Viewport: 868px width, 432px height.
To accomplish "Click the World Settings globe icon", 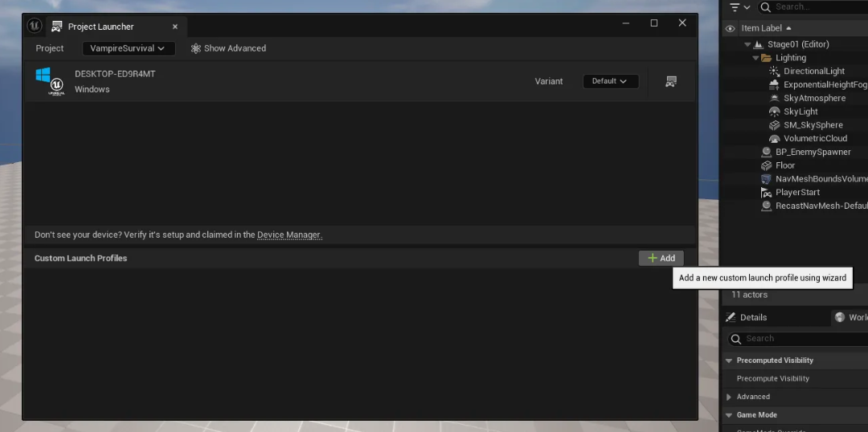I will coord(840,317).
